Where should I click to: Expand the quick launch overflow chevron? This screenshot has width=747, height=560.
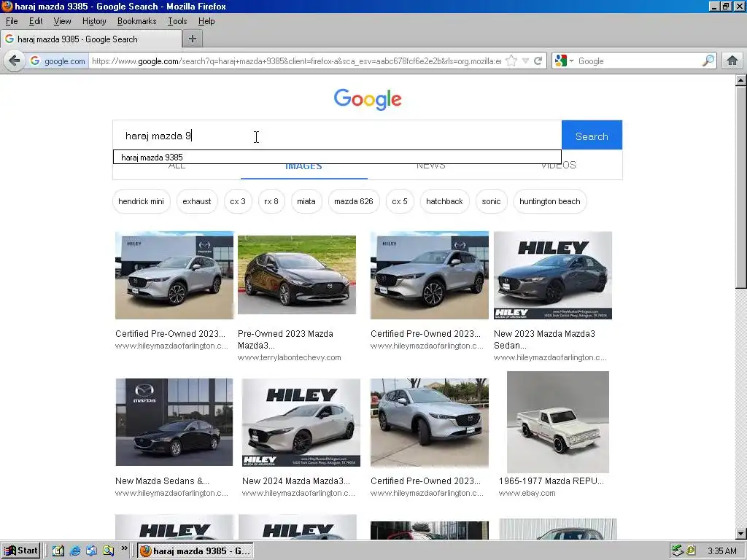tap(124, 548)
